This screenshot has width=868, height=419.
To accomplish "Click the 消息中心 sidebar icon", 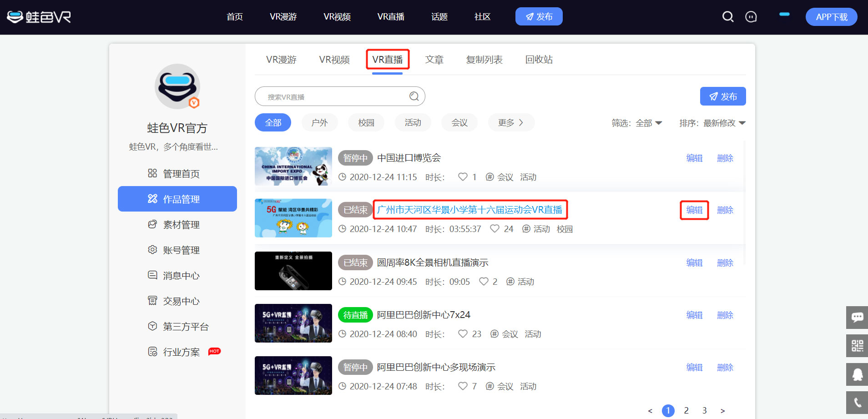I will pos(152,275).
